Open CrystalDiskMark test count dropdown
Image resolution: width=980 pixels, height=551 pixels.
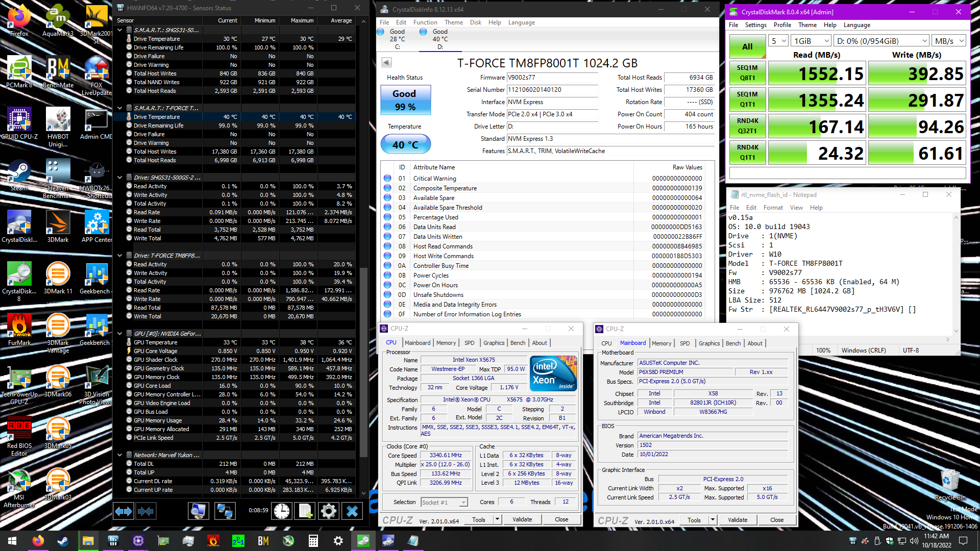coord(778,41)
